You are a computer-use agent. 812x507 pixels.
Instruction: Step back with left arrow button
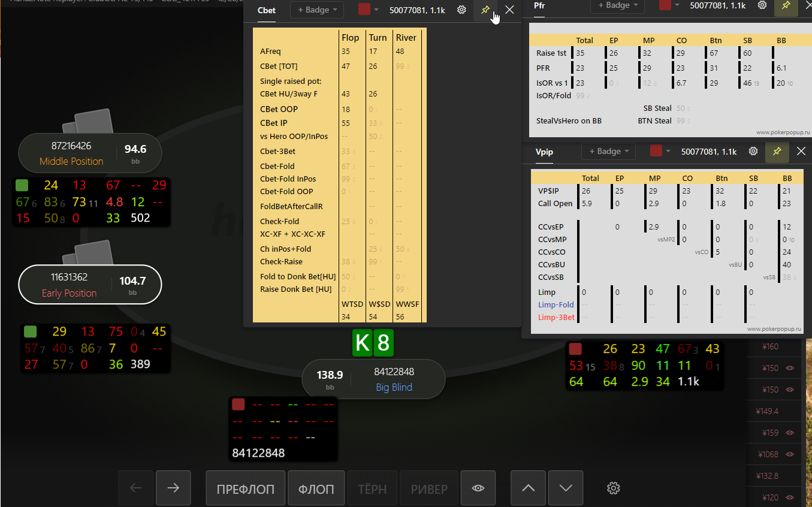[136, 488]
